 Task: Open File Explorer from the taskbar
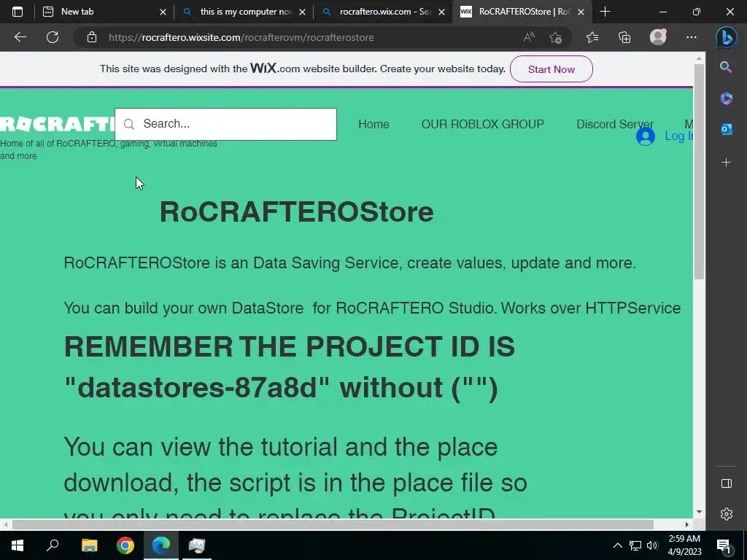tap(89, 545)
